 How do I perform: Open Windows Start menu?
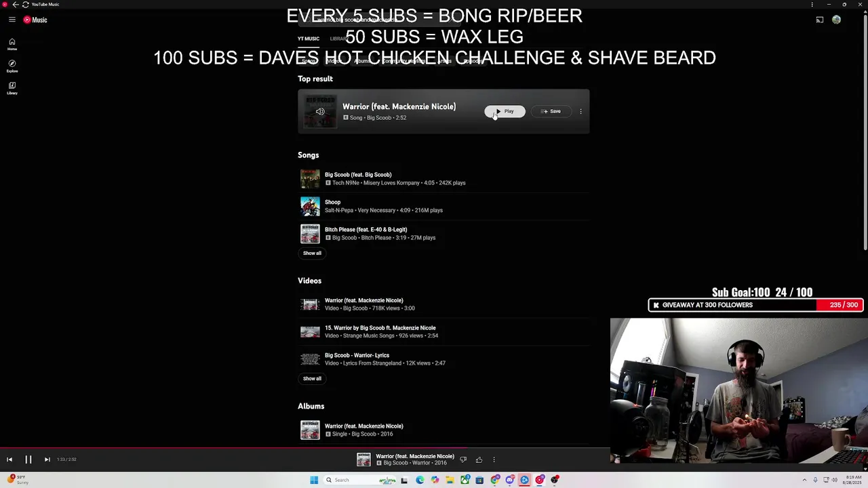pos(314,480)
